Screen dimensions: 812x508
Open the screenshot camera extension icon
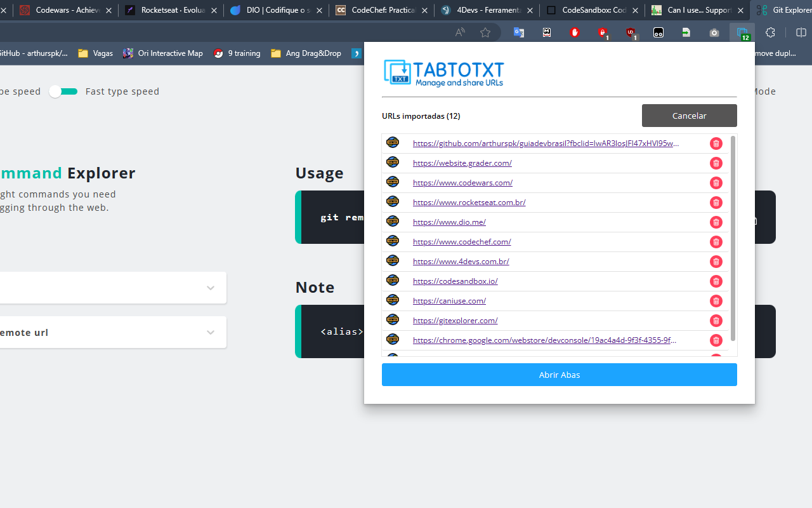click(714, 32)
